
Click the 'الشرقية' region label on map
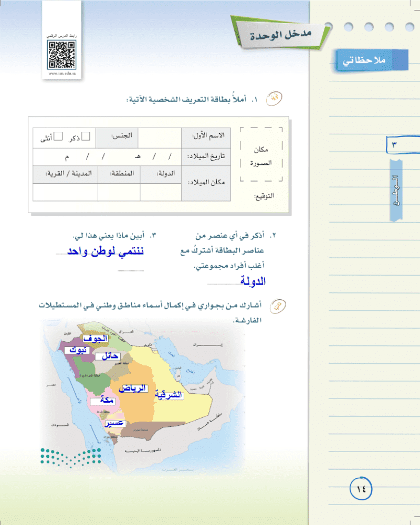(169, 395)
